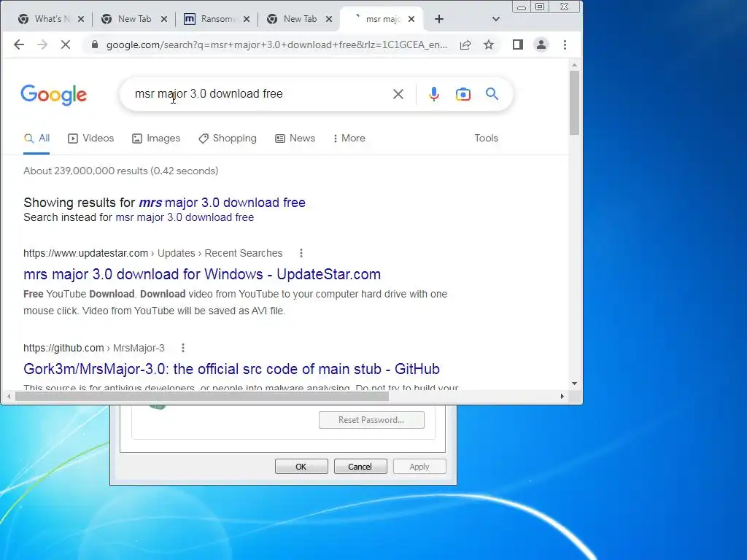This screenshot has height=560, width=747.
Task: Close the Ransomware tab
Action: tap(247, 19)
